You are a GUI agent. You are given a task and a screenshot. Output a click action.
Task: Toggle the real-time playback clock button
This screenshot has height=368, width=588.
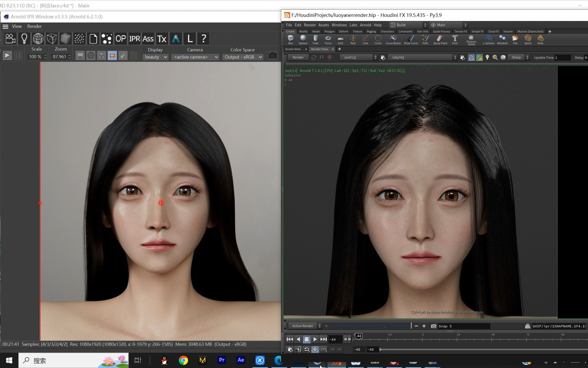(315, 349)
